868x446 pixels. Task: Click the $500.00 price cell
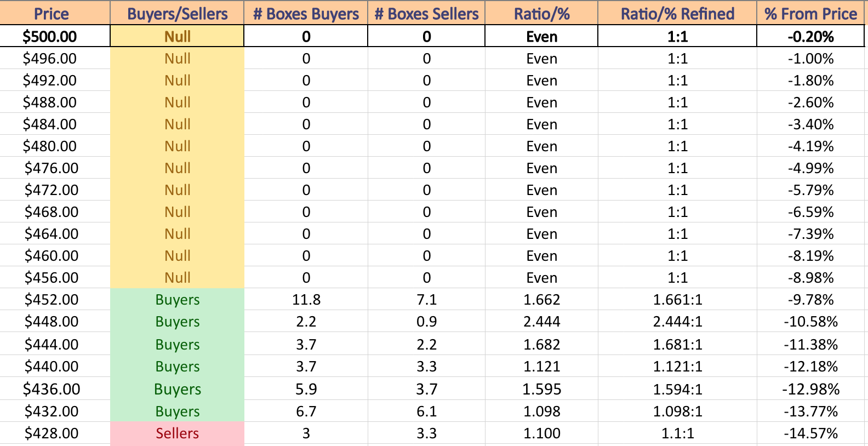(x=55, y=36)
